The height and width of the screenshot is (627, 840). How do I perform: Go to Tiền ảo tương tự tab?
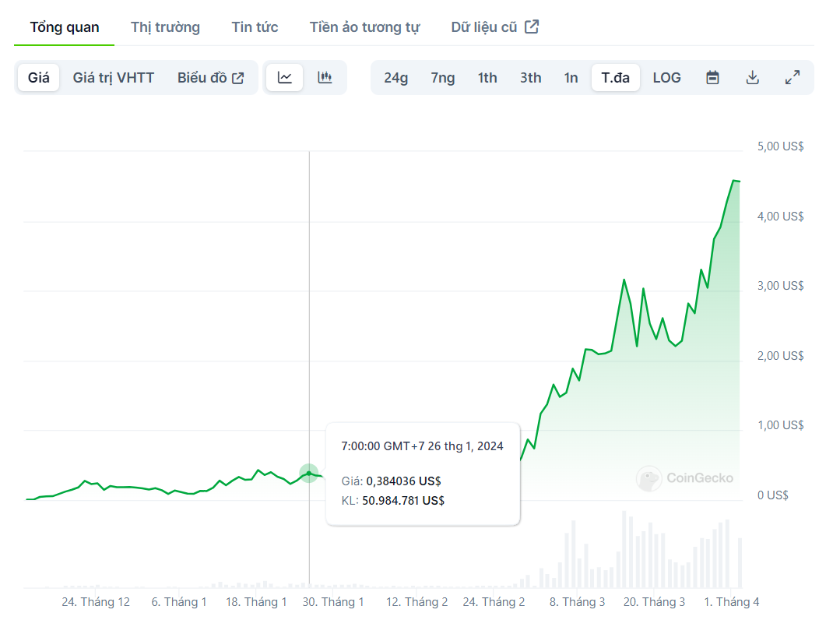point(364,27)
